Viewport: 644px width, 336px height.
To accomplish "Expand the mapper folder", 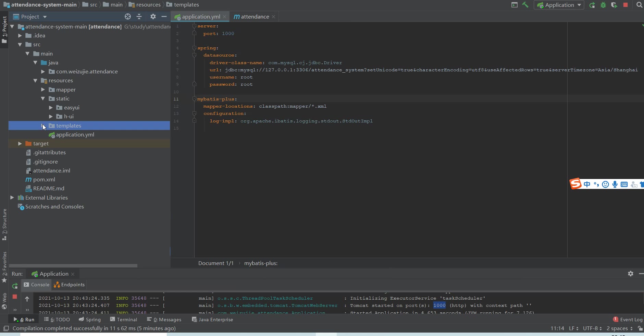I will pos(43,89).
